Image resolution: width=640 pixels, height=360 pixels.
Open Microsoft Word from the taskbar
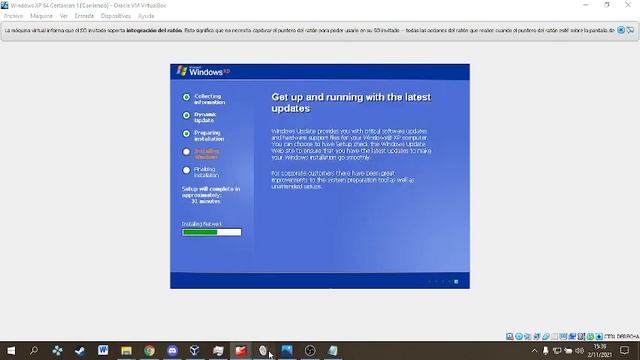pyautogui.click(x=103, y=351)
